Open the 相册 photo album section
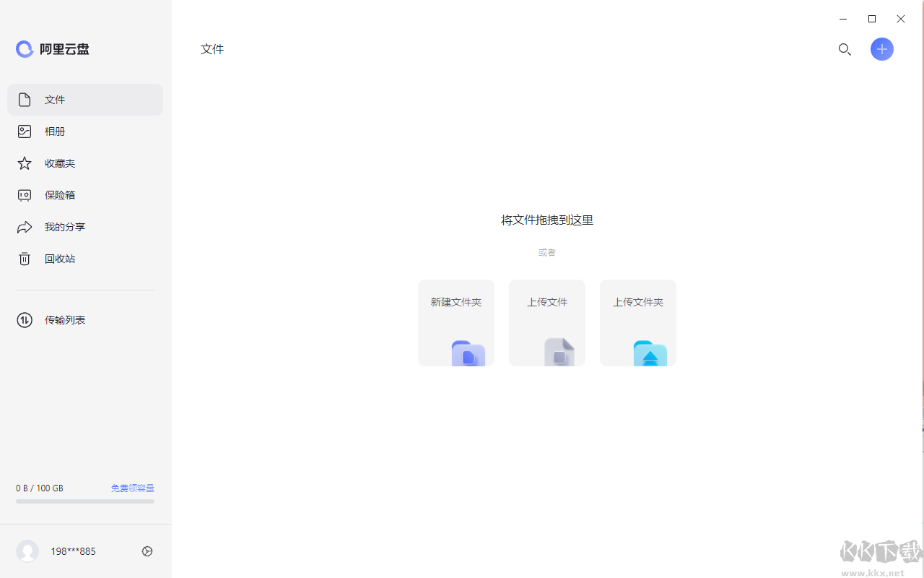Viewport: 924px width, 578px height. click(55, 131)
